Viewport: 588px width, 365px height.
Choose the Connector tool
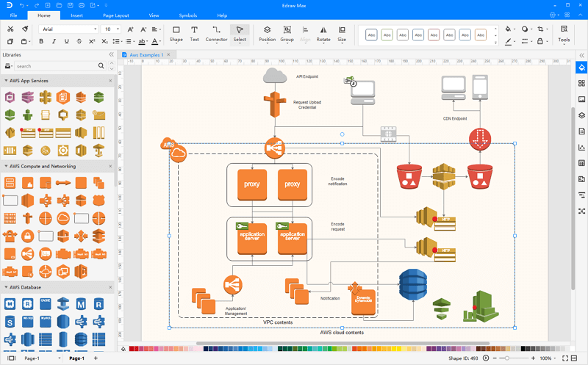216,34
